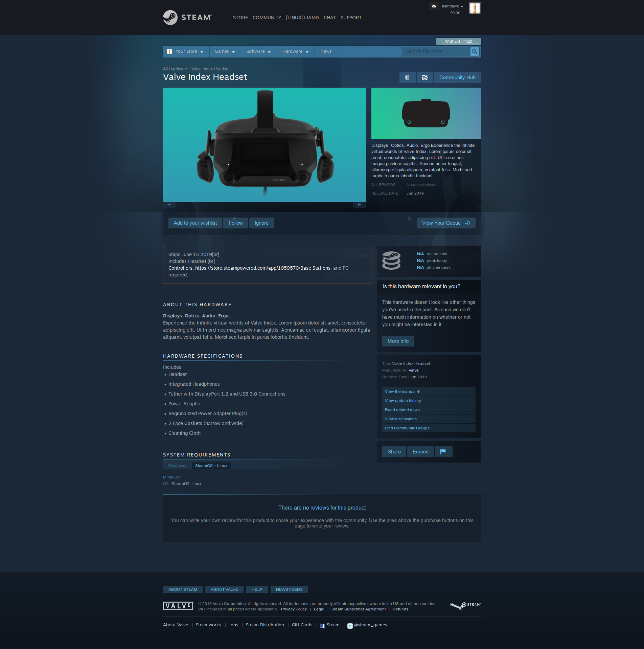Open Steam Distribution footer link
Image resolution: width=644 pixels, height=649 pixels.
[x=265, y=625]
